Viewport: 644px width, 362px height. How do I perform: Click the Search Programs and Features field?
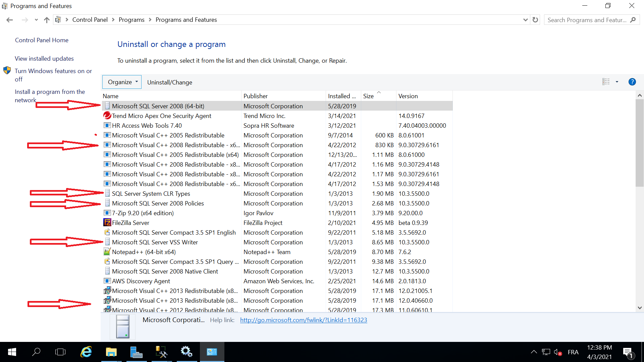587,20
